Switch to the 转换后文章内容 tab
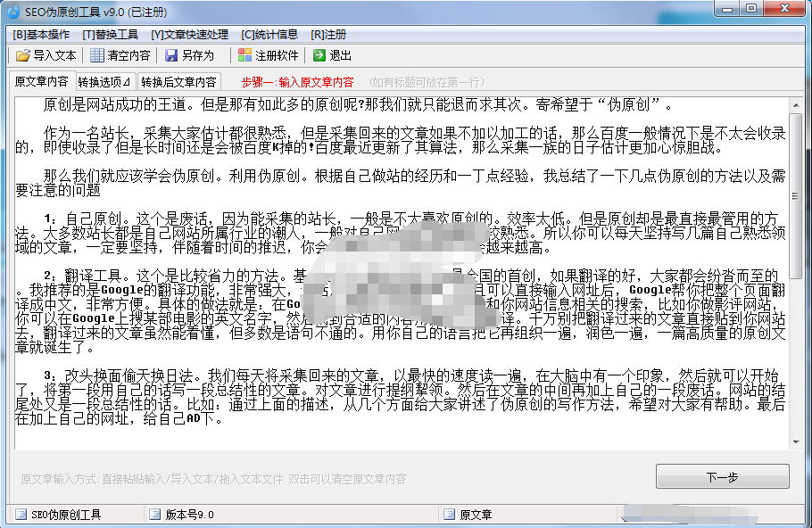The image size is (812, 528). (178, 81)
